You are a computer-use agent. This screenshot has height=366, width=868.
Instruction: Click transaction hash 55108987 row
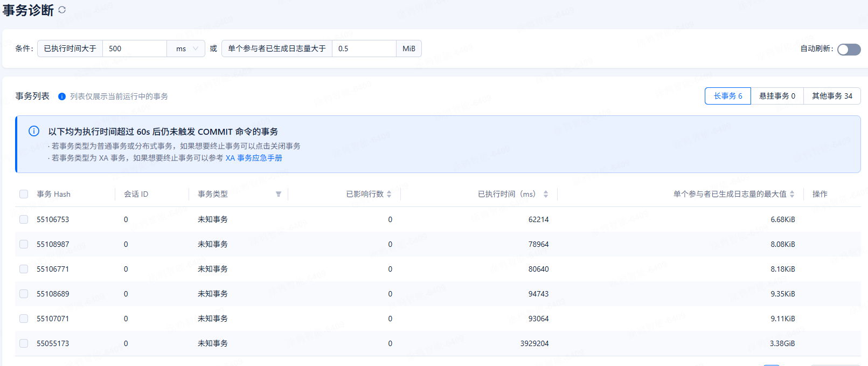[53, 244]
